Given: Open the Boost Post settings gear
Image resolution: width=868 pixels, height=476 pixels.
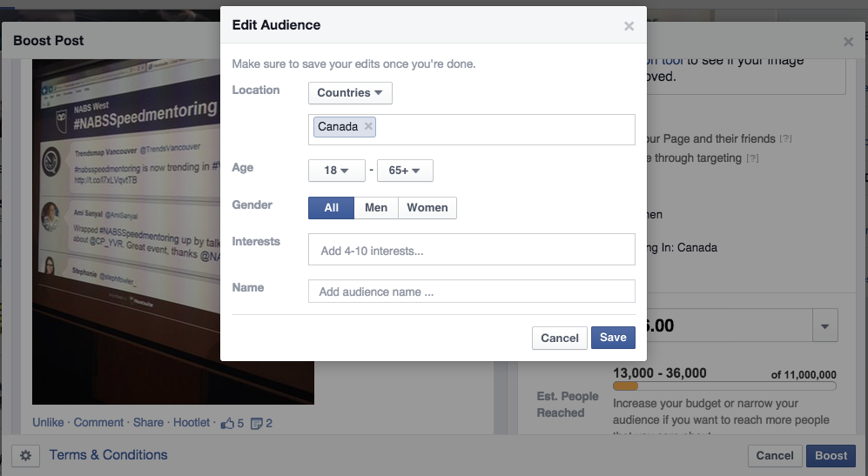Looking at the screenshot, I should point(26,455).
